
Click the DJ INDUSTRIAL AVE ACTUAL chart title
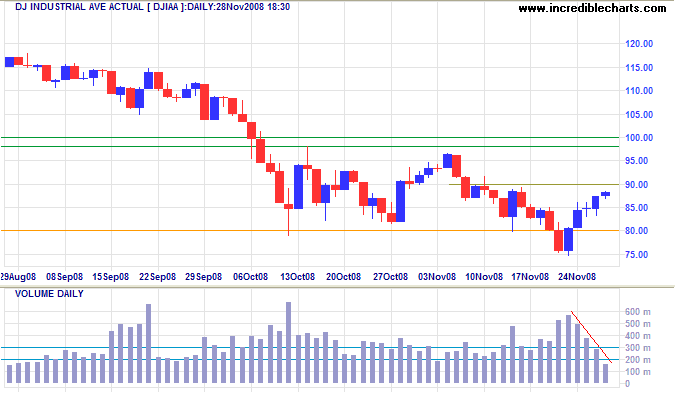click(x=153, y=7)
